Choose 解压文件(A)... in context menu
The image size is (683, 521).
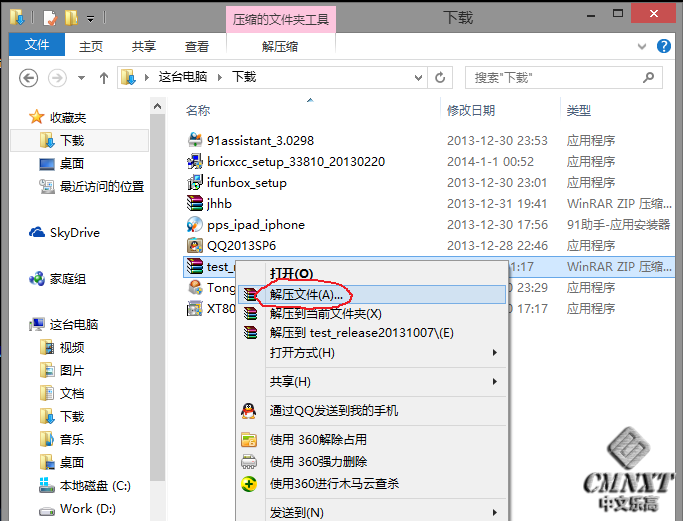click(x=372, y=295)
